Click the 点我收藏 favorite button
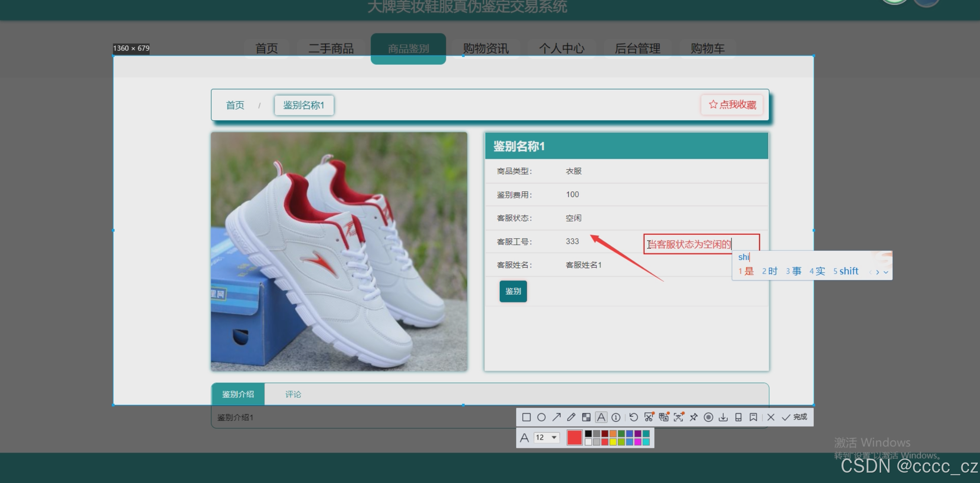980x483 pixels. click(732, 105)
